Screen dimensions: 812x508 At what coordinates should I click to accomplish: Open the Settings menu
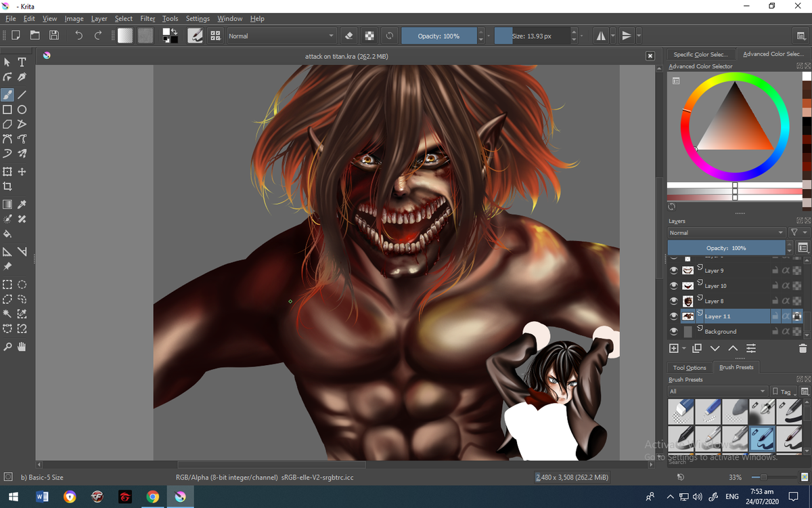198,18
